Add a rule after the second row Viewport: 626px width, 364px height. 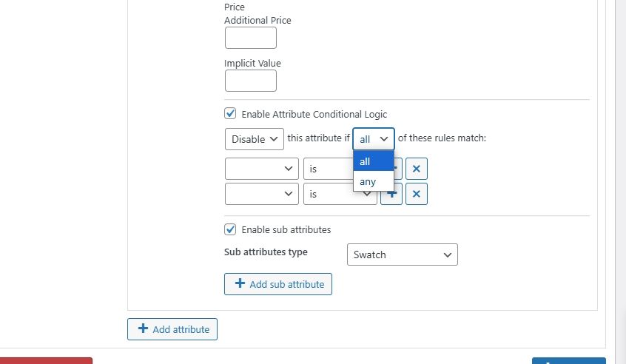pos(390,195)
